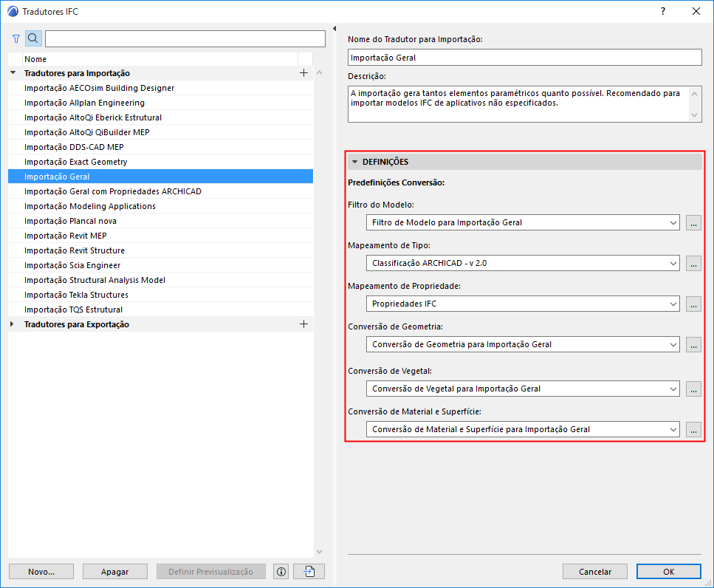Image resolution: width=714 pixels, height=588 pixels.
Task: Select Importação Tekla Structures
Action: 160,295
